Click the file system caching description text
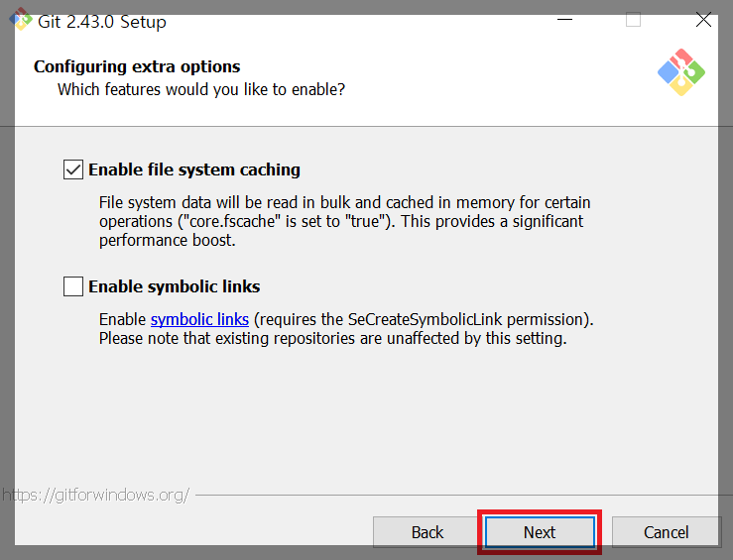The width and height of the screenshot is (733, 560). tap(344, 221)
